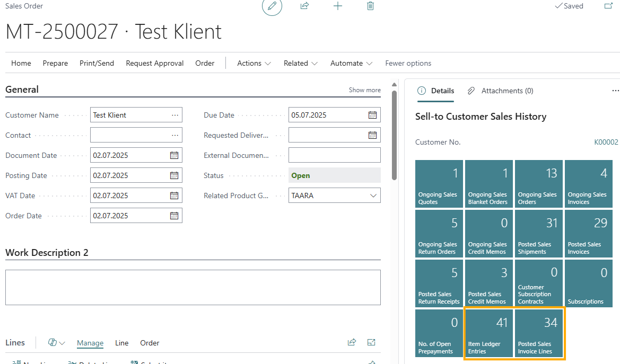Open the Ongoing Sales Blanket Orders tile
This screenshot has width=620, height=364.
tap(488, 184)
